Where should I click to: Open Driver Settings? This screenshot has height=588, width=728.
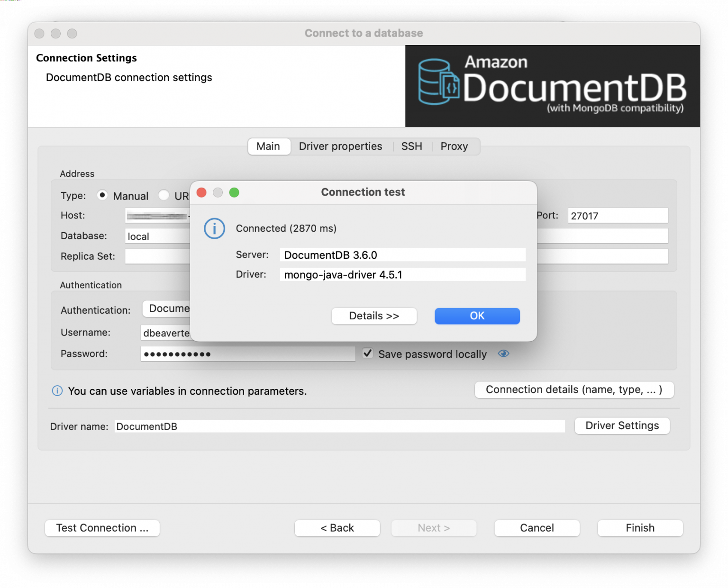pos(622,425)
